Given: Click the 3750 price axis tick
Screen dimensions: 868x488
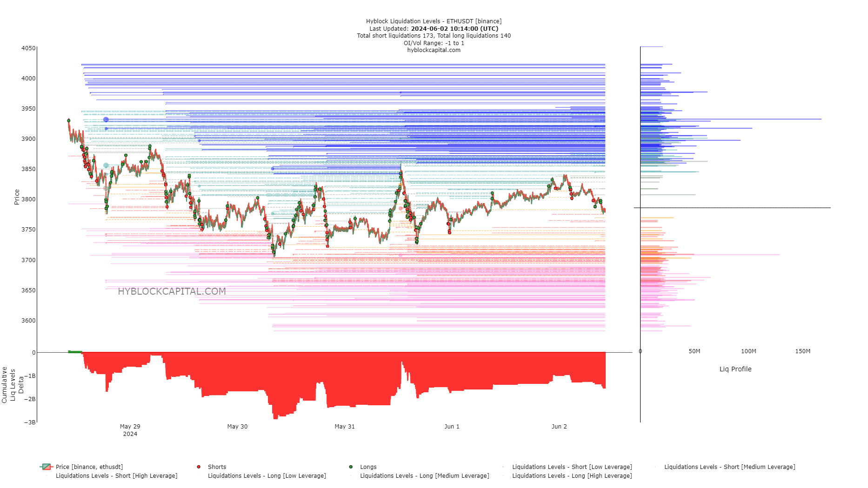Looking at the screenshot, I should [28, 230].
